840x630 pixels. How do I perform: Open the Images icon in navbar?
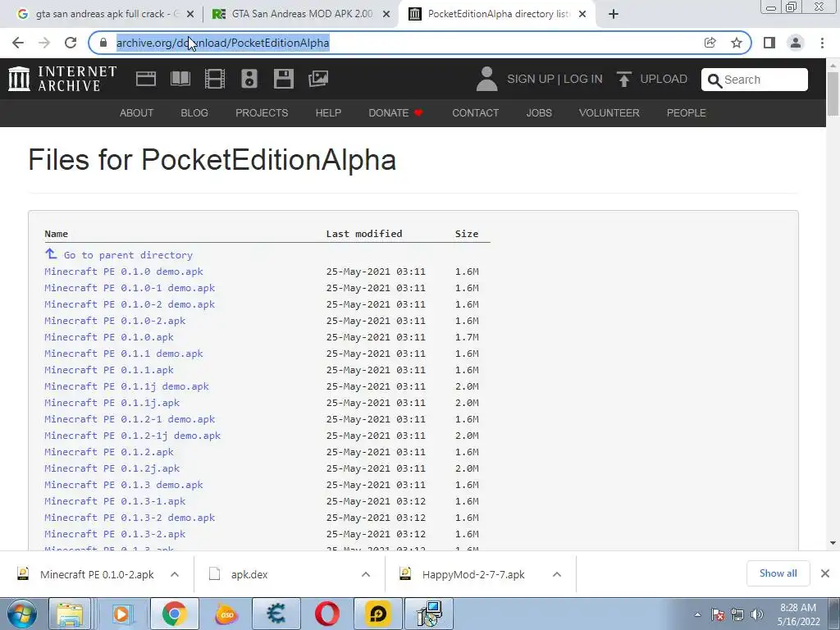(x=318, y=79)
